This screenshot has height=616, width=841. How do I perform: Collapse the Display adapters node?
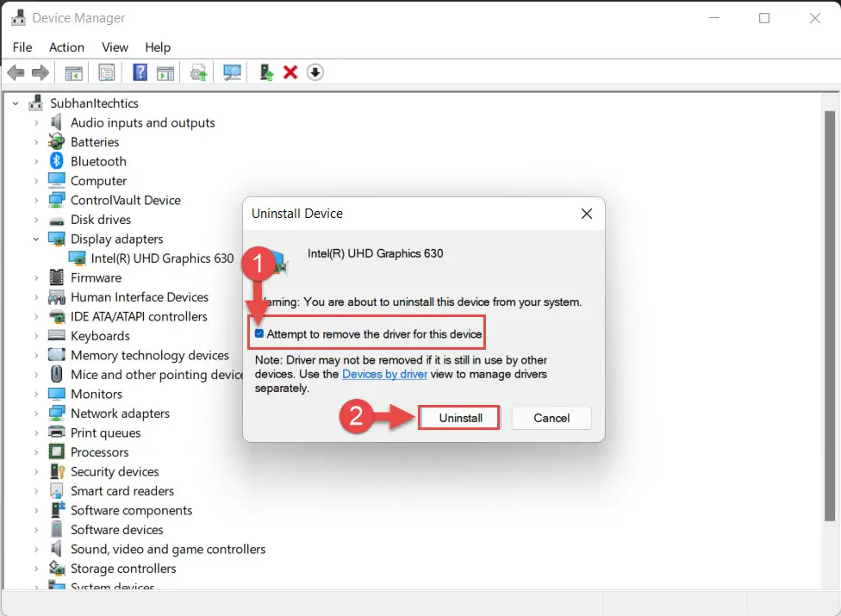36,240
